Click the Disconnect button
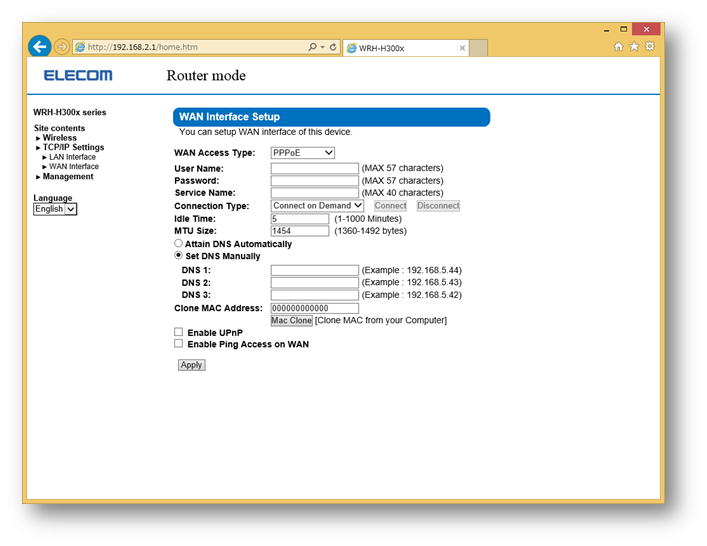The height and width of the screenshot is (546, 707). pyautogui.click(x=438, y=206)
